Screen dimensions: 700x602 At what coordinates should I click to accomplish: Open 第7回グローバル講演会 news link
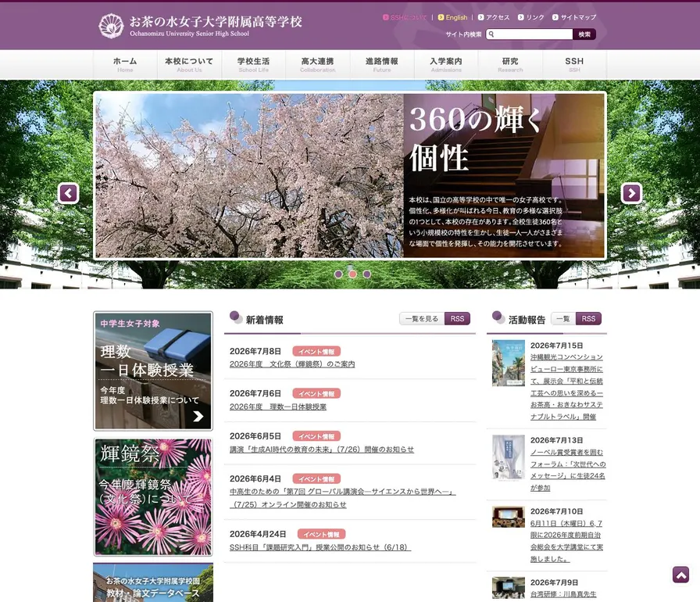pyautogui.click(x=342, y=498)
